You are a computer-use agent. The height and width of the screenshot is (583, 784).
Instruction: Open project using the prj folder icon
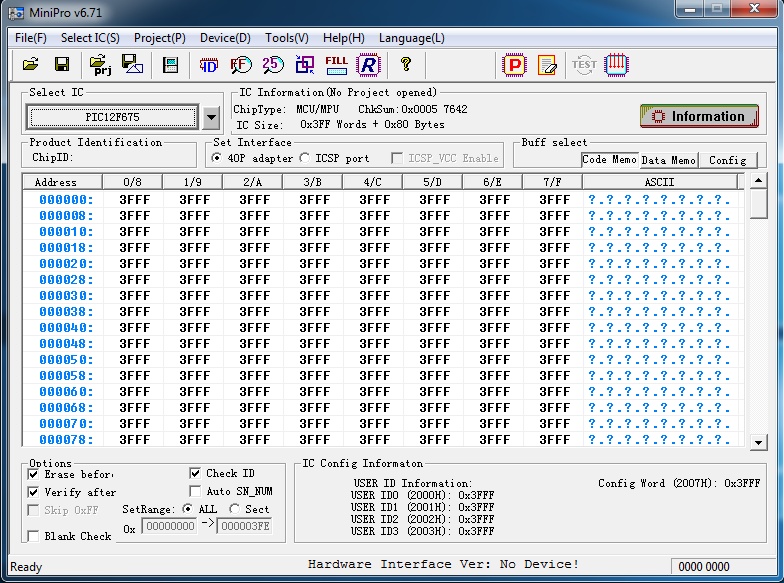pos(101,65)
